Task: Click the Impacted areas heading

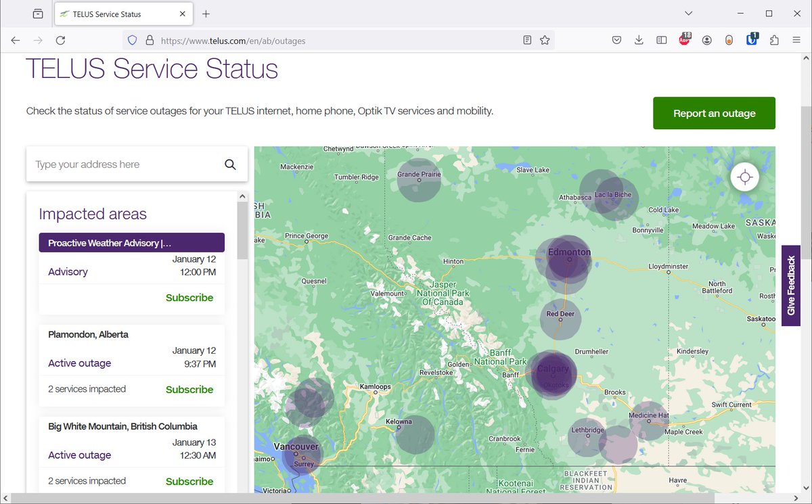Action: (93, 214)
